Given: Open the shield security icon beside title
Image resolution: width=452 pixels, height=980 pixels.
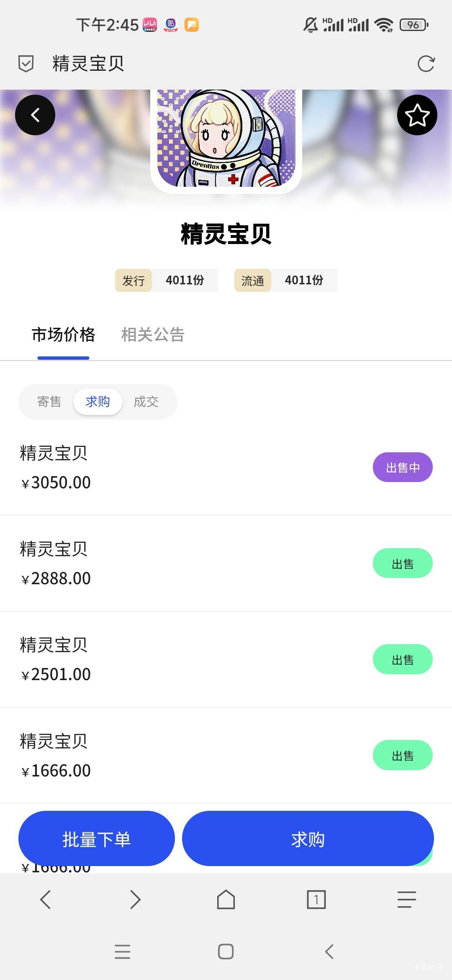Looking at the screenshot, I should [26, 64].
